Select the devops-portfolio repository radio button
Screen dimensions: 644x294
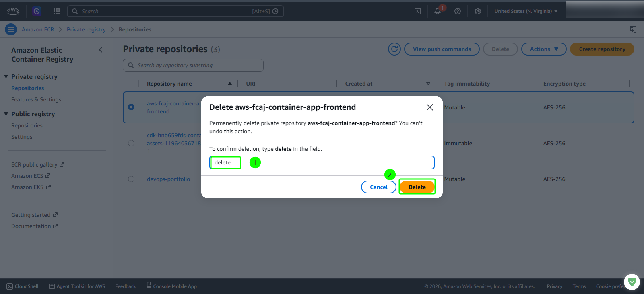131,179
